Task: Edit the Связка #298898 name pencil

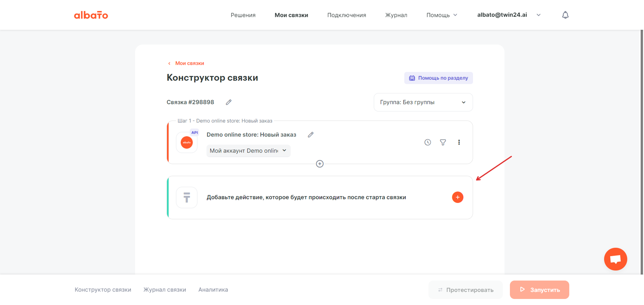Action: pyautogui.click(x=229, y=102)
